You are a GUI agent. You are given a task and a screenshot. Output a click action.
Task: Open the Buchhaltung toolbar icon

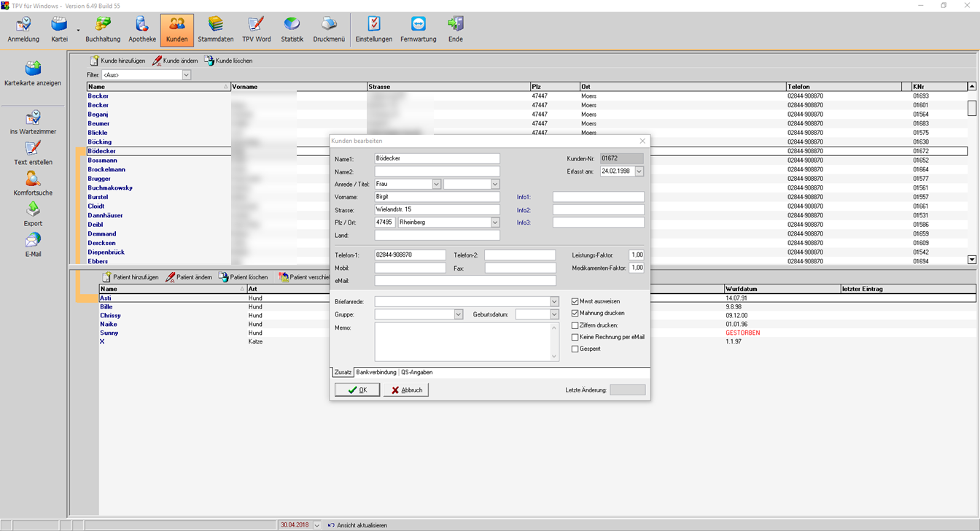point(103,29)
